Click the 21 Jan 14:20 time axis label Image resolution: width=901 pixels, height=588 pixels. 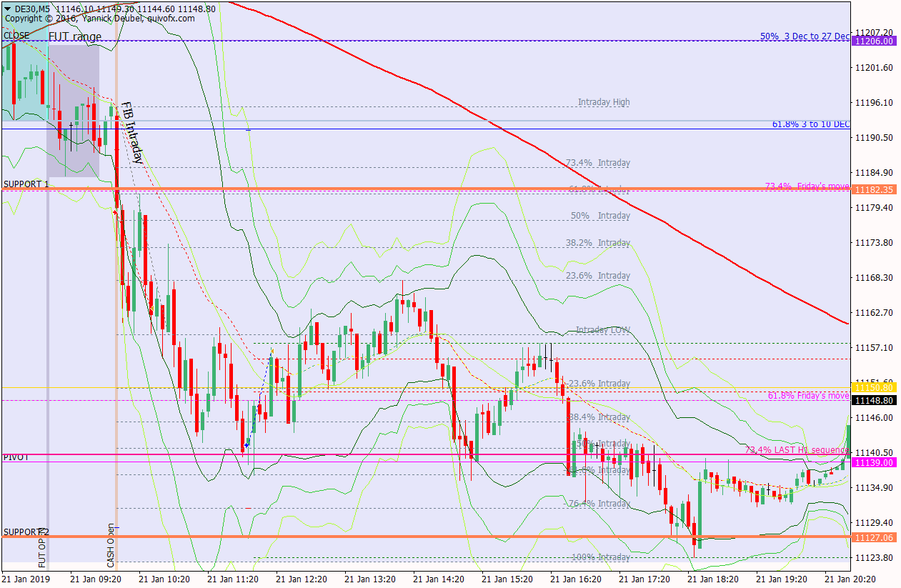point(437,578)
